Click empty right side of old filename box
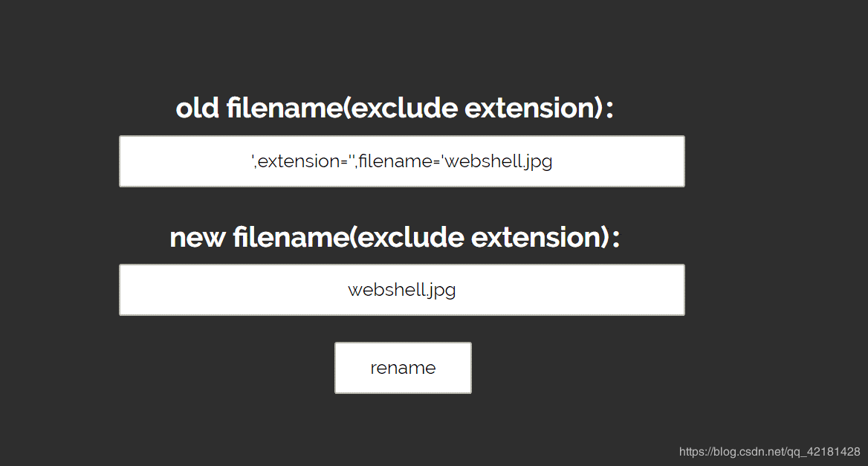 coord(618,161)
